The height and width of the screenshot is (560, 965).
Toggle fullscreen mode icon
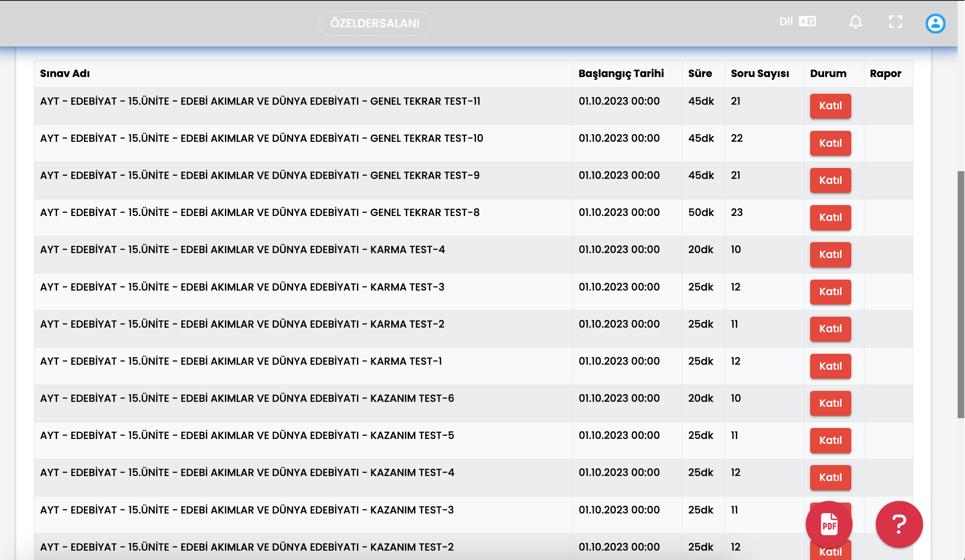pyautogui.click(x=895, y=22)
